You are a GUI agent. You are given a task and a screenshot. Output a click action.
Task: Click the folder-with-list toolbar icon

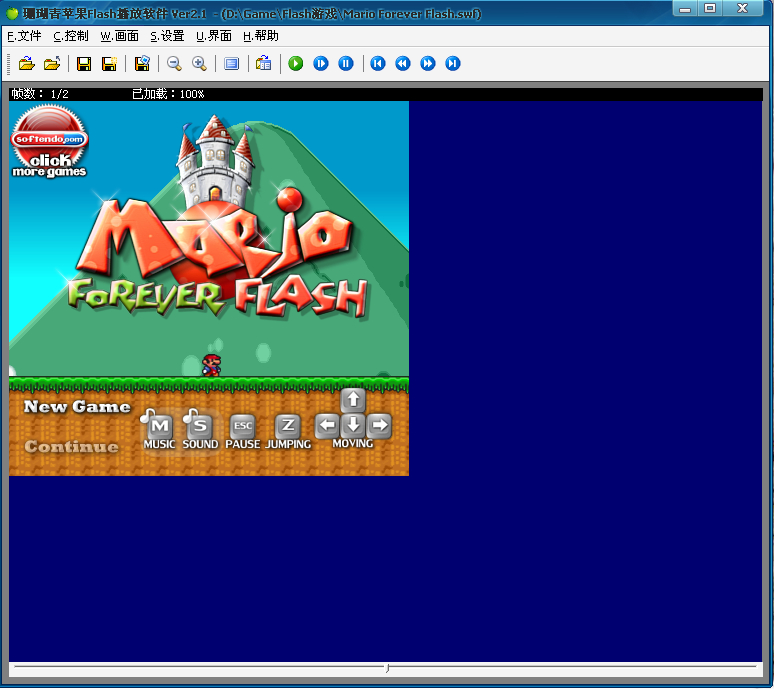tap(264, 64)
